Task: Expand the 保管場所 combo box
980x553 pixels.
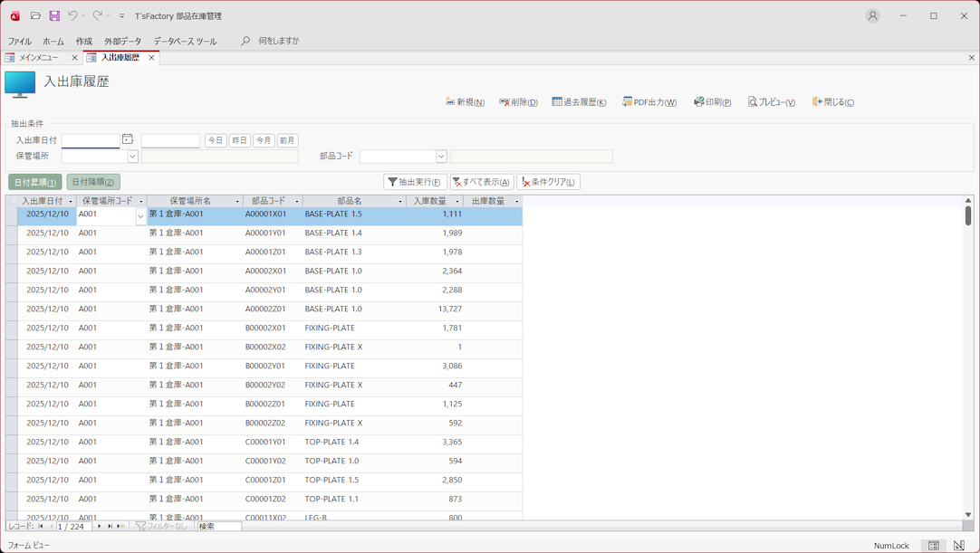Action: pos(132,157)
